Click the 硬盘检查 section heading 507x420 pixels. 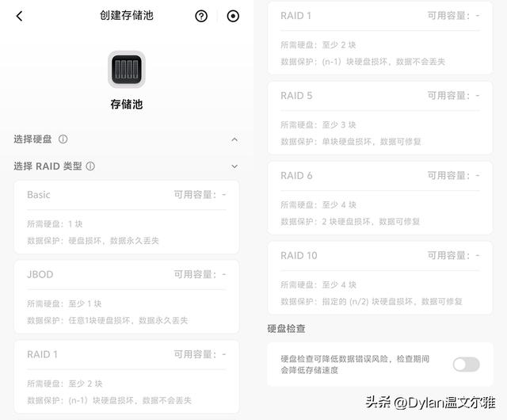(x=286, y=329)
